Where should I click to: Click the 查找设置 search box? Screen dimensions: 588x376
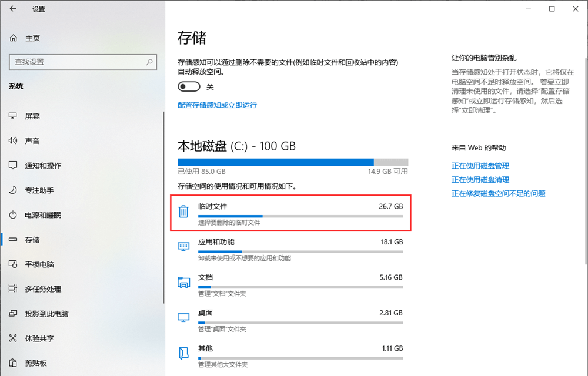82,62
